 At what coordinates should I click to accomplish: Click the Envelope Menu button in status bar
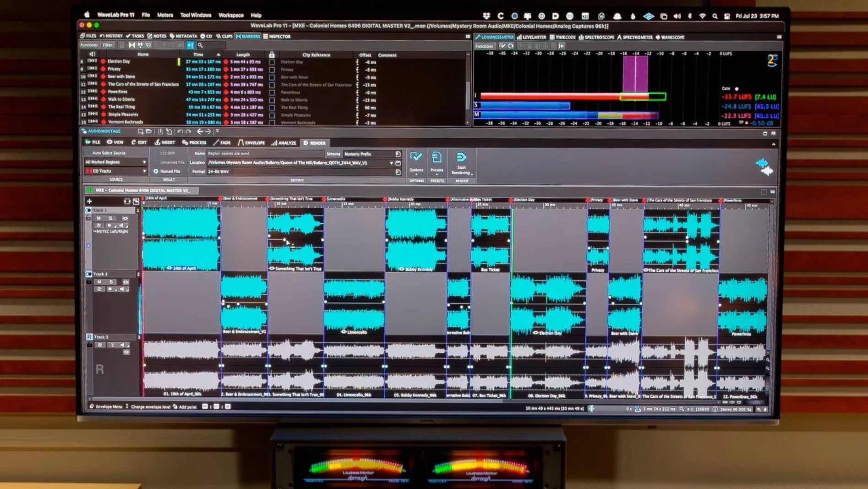(x=106, y=407)
